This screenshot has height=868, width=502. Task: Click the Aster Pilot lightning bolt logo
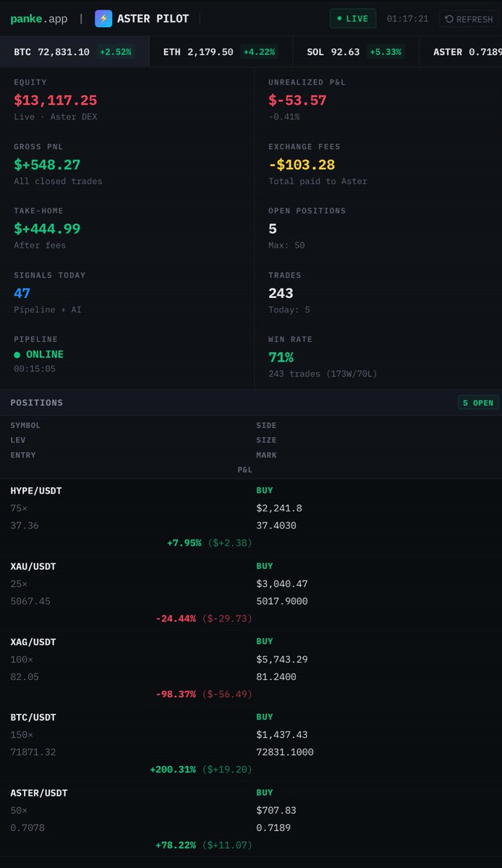click(x=103, y=18)
